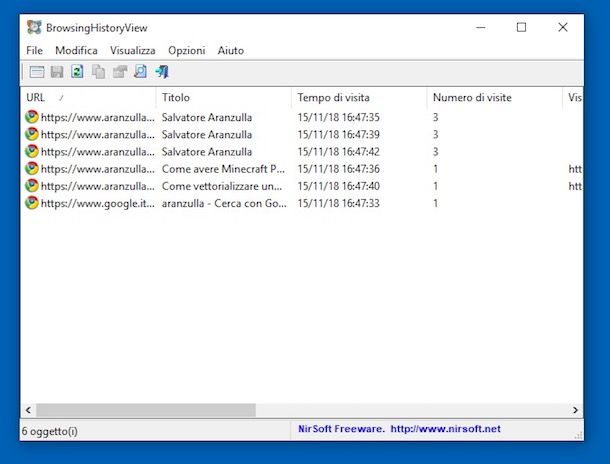Open the Visualizza menu
Viewport: 610px width, 464px height.
click(133, 51)
